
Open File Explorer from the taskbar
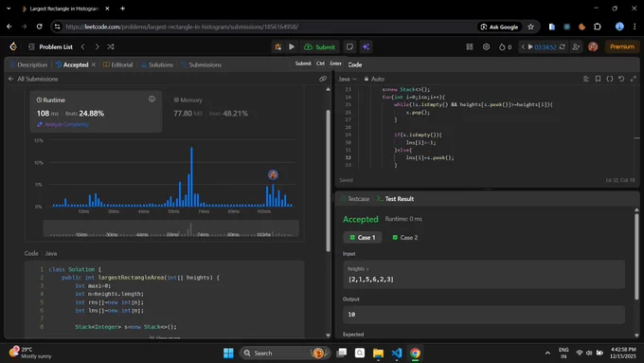click(378, 353)
